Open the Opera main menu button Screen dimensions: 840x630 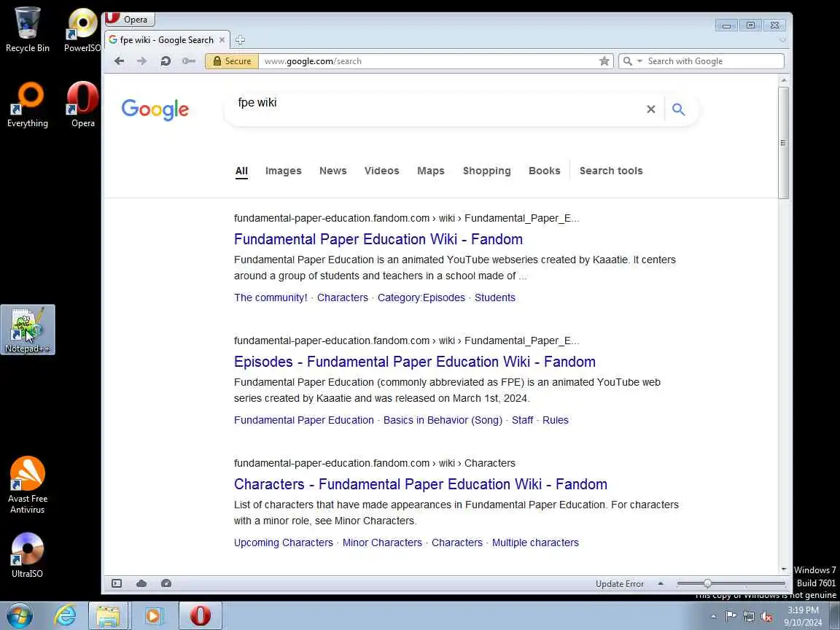(130, 19)
